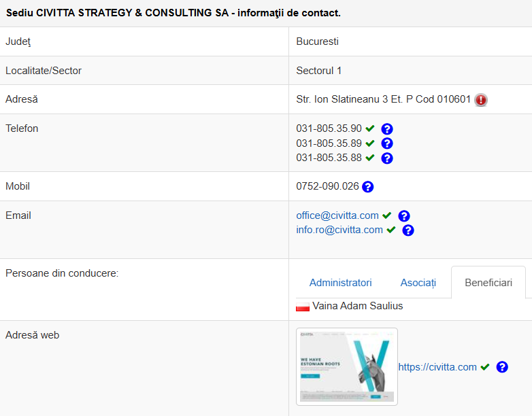Click the Telefon label

(22, 128)
